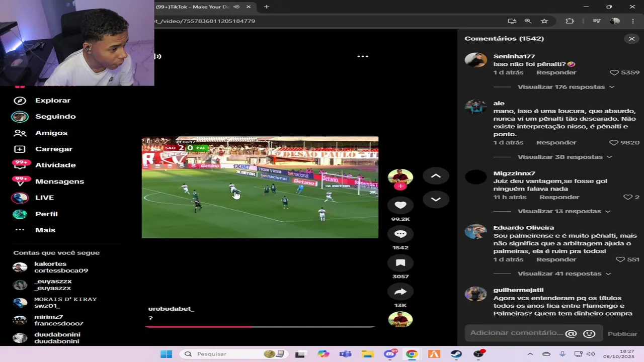Click the browser address bar URL
This screenshot has height=362, width=644.
[205, 21]
